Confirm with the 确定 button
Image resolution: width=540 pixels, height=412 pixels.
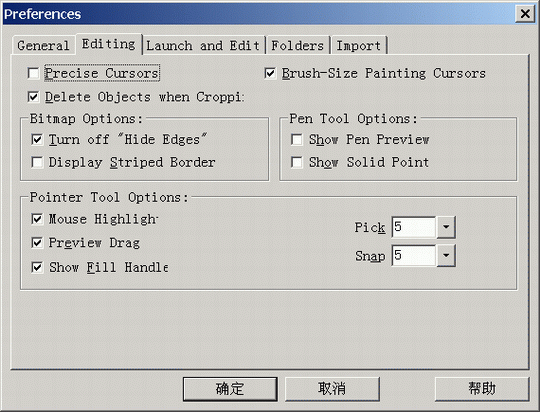pyautogui.click(x=230, y=389)
